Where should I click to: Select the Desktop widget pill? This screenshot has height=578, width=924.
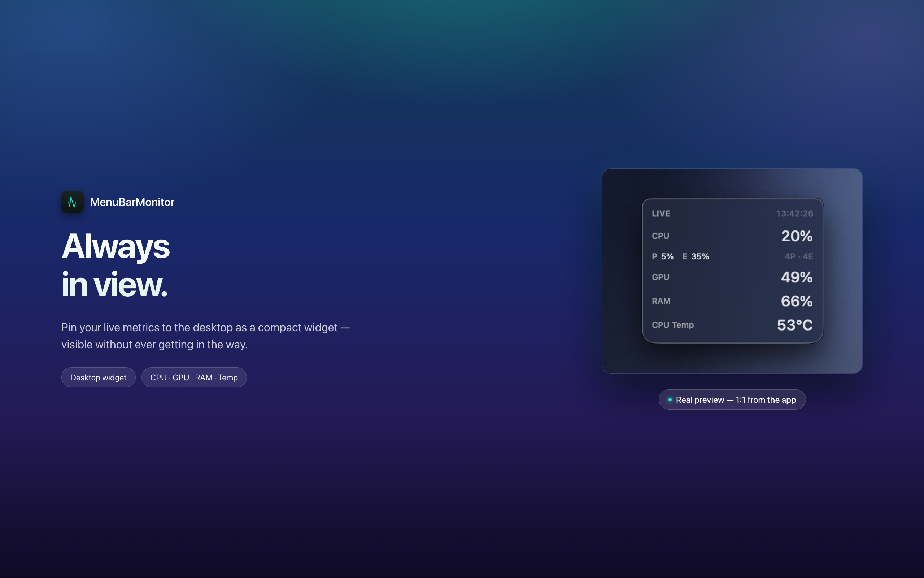click(x=98, y=377)
